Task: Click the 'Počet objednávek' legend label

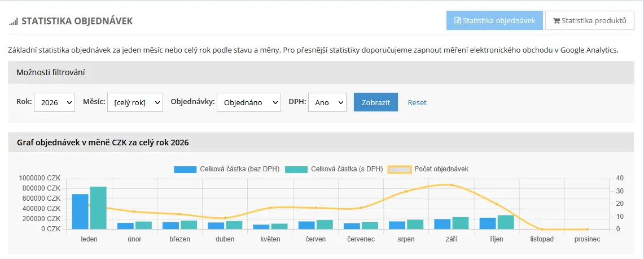Action: [441, 169]
